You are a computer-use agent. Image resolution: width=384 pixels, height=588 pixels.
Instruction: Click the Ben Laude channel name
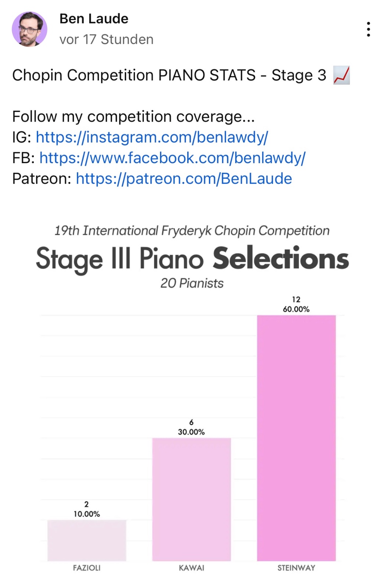(x=94, y=19)
